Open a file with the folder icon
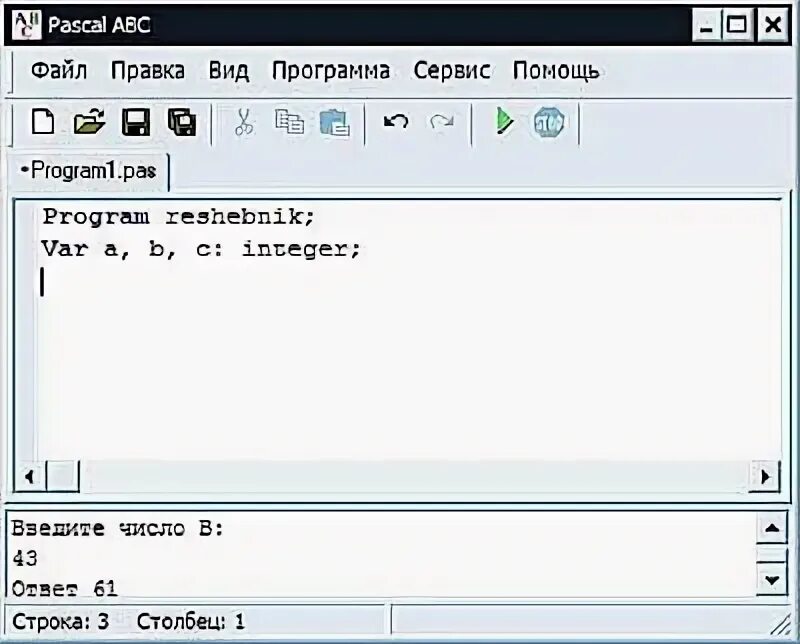This screenshot has width=800, height=644. click(x=89, y=122)
